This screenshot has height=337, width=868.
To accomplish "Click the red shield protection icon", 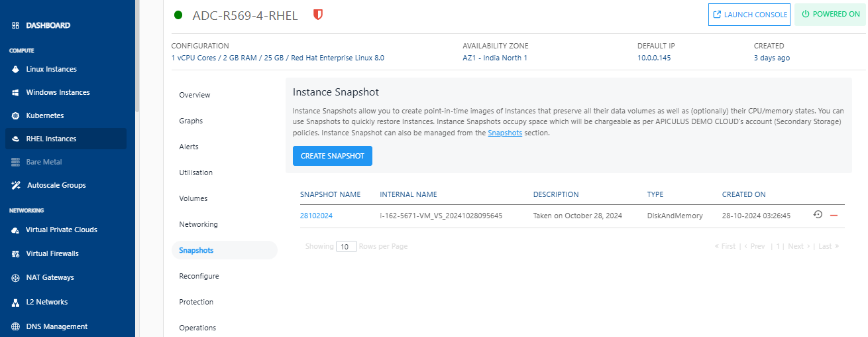I will coord(318,15).
